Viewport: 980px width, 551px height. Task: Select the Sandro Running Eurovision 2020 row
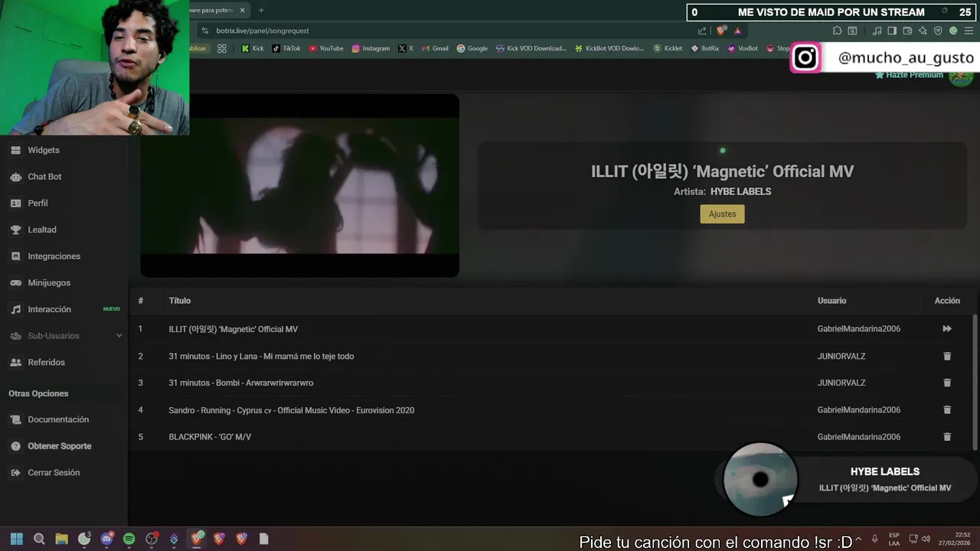[x=551, y=410]
